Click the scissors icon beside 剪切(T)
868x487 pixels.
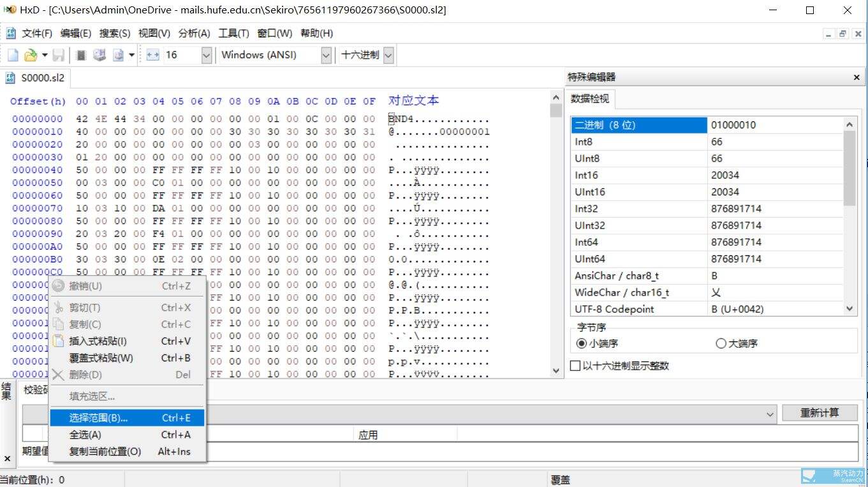[x=58, y=307]
